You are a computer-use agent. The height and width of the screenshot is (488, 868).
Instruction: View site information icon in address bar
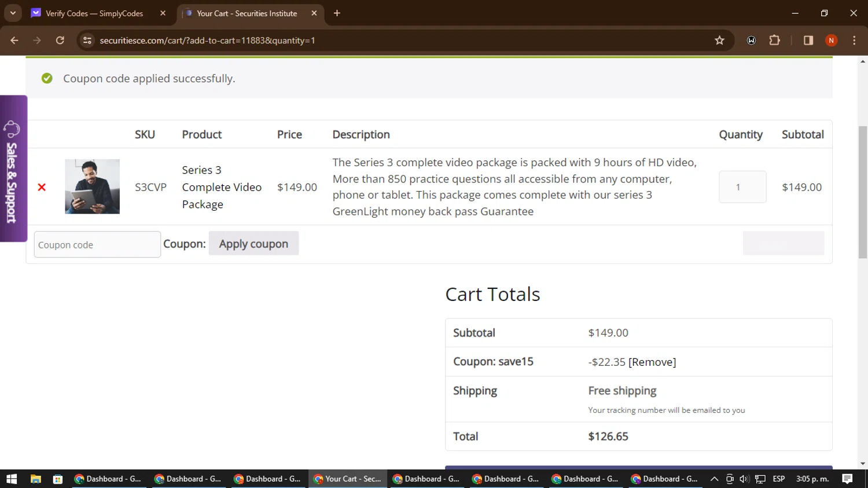87,41
